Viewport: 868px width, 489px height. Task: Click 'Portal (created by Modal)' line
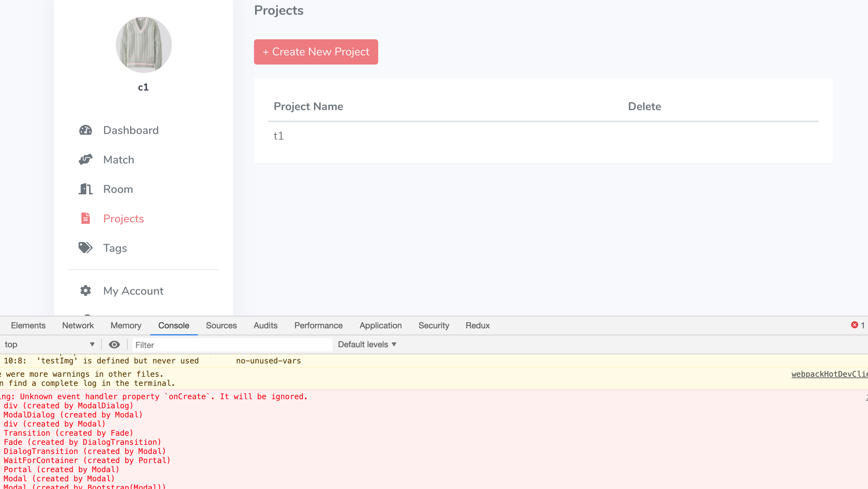click(x=61, y=469)
